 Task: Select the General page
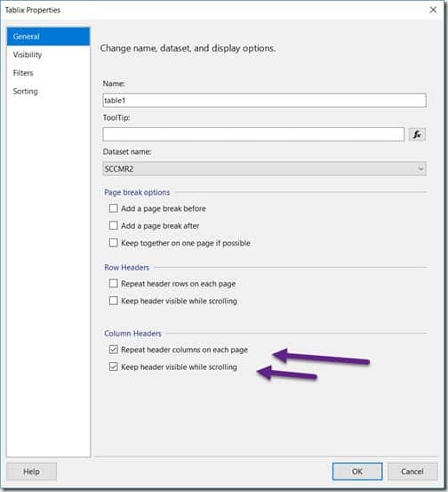(x=48, y=36)
